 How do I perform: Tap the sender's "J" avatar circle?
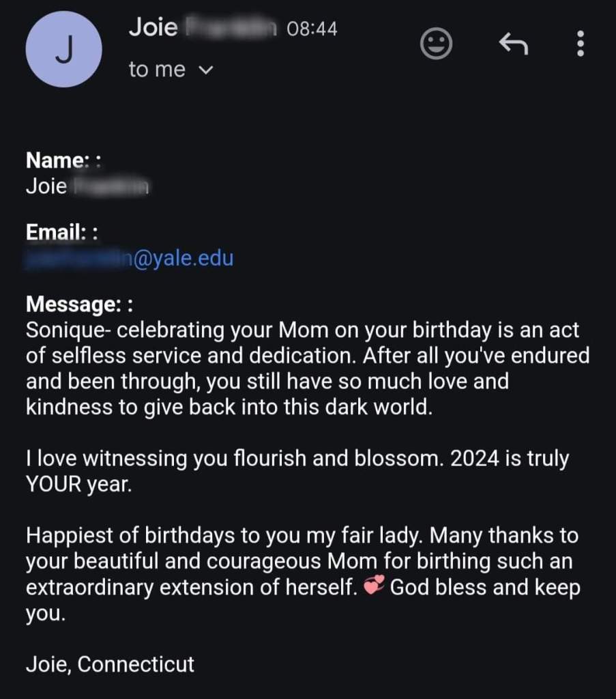coord(63,50)
